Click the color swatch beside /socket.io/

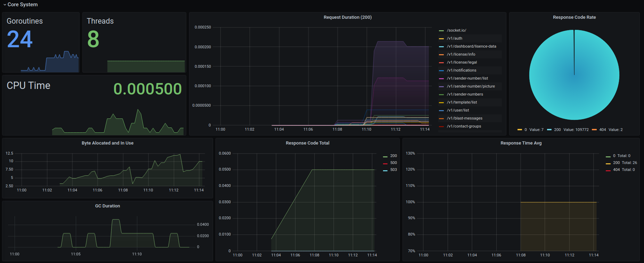441,31
